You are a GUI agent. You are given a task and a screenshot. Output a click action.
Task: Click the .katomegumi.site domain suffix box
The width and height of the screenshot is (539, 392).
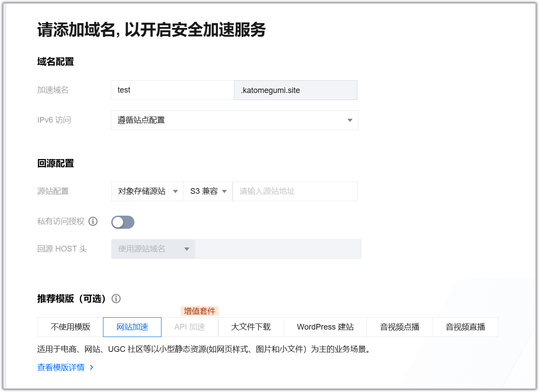296,90
